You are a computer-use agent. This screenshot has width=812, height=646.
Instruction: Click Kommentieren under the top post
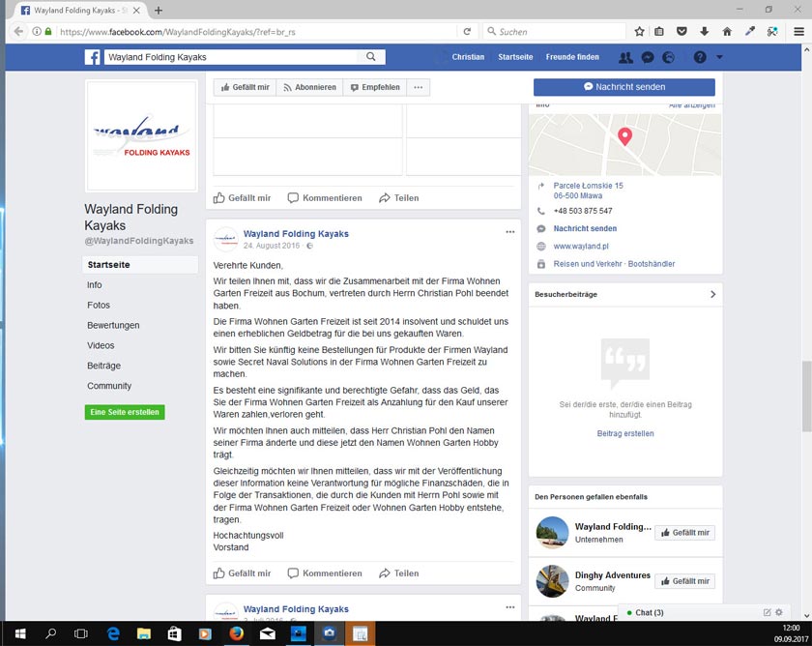pyautogui.click(x=325, y=198)
